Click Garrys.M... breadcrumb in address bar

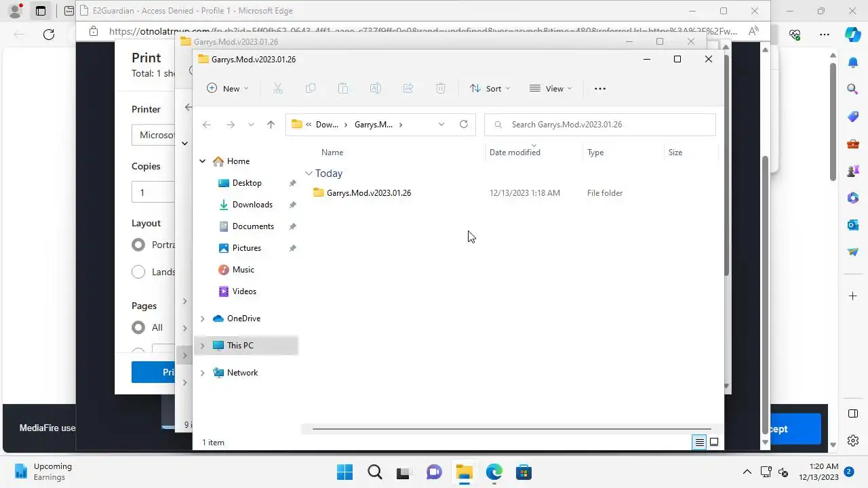(373, 125)
